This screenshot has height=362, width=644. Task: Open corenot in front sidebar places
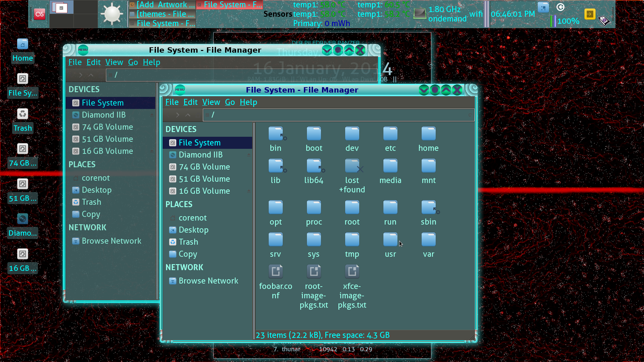tap(207, 218)
